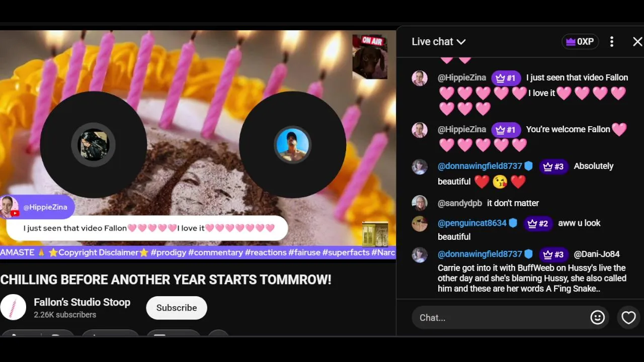Close the live chat panel

click(x=637, y=42)
